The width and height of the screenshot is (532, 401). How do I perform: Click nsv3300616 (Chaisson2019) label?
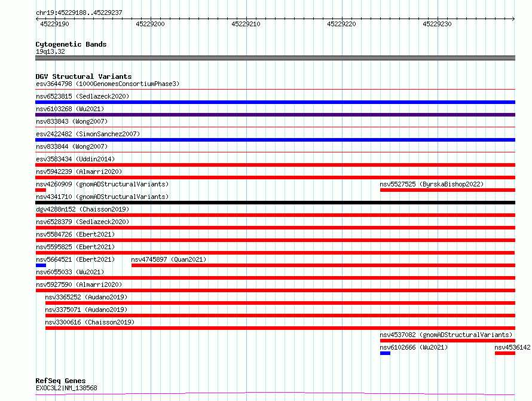click(90, 322)
